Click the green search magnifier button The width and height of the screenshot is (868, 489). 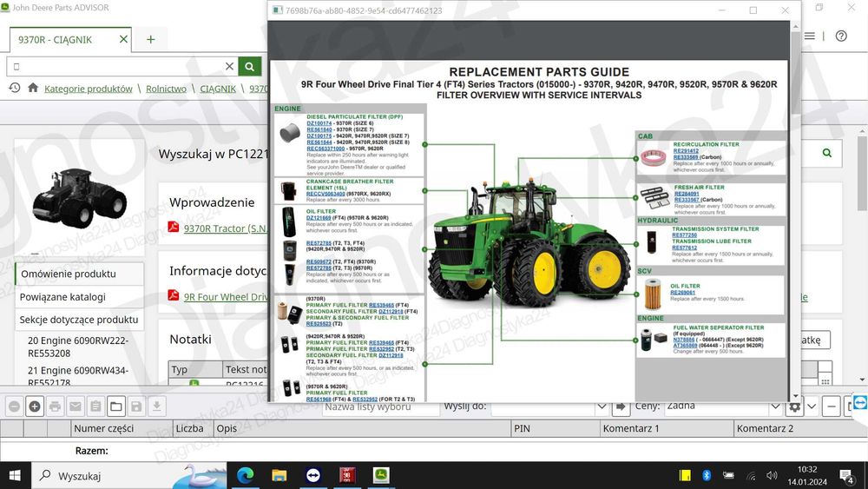click(250, 67)
